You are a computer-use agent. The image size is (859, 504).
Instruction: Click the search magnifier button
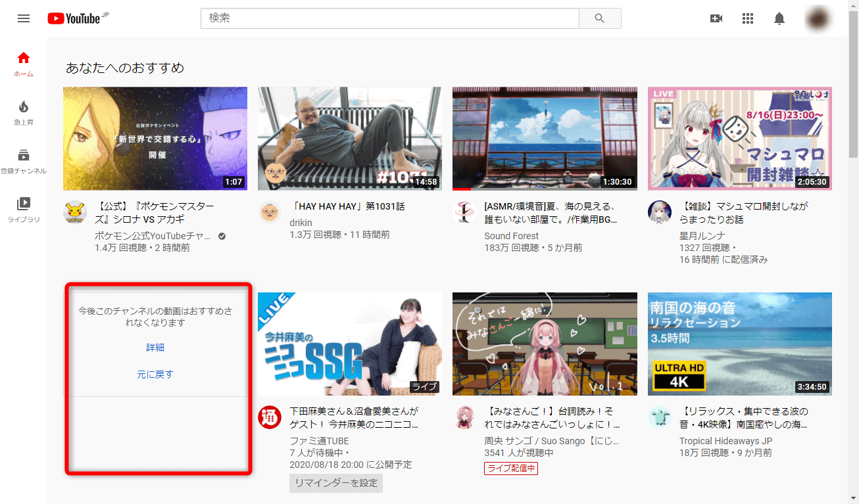coord(599,18)
